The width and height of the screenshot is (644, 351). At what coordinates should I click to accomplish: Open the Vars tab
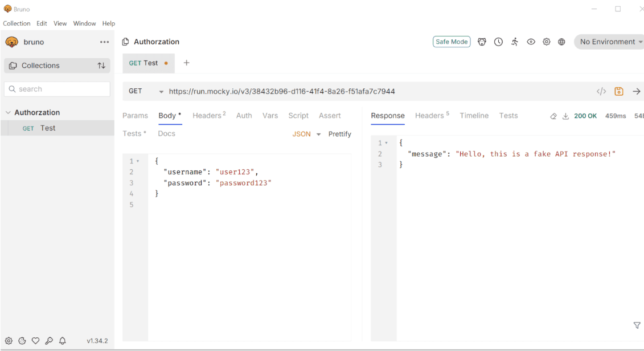click(x=270, y=116)
